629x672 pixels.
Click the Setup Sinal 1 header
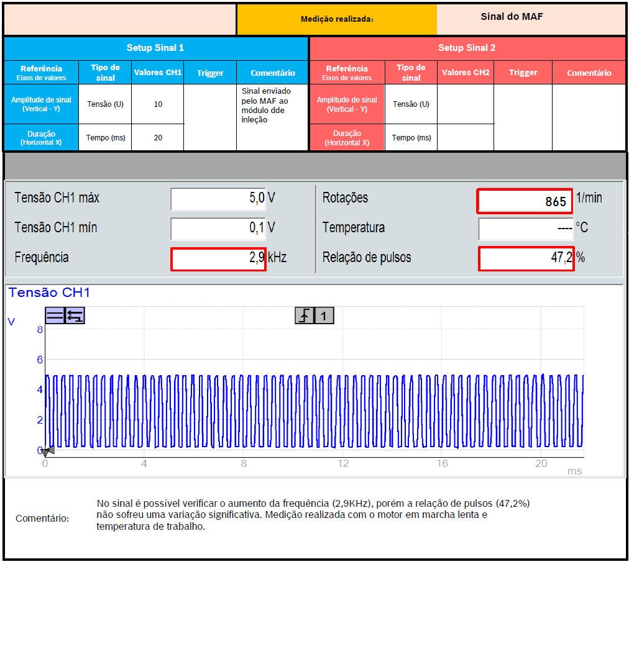click(x=155, y=48)
